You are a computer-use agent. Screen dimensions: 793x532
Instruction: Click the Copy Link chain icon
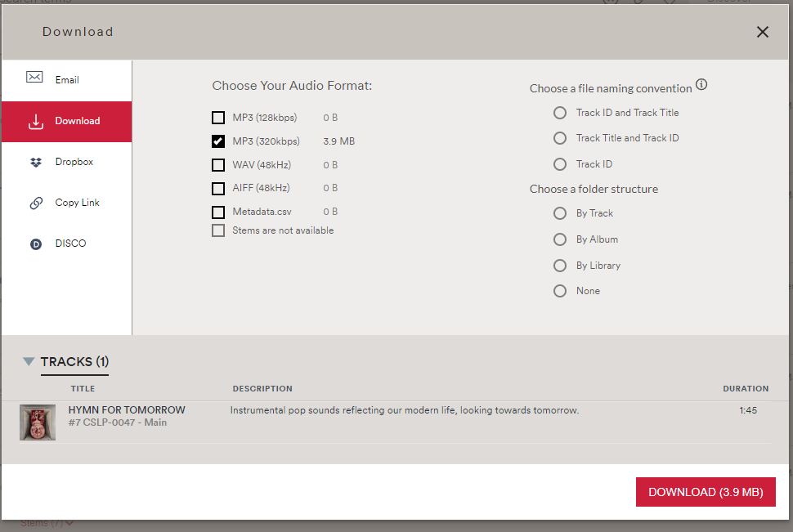point(36,203)
